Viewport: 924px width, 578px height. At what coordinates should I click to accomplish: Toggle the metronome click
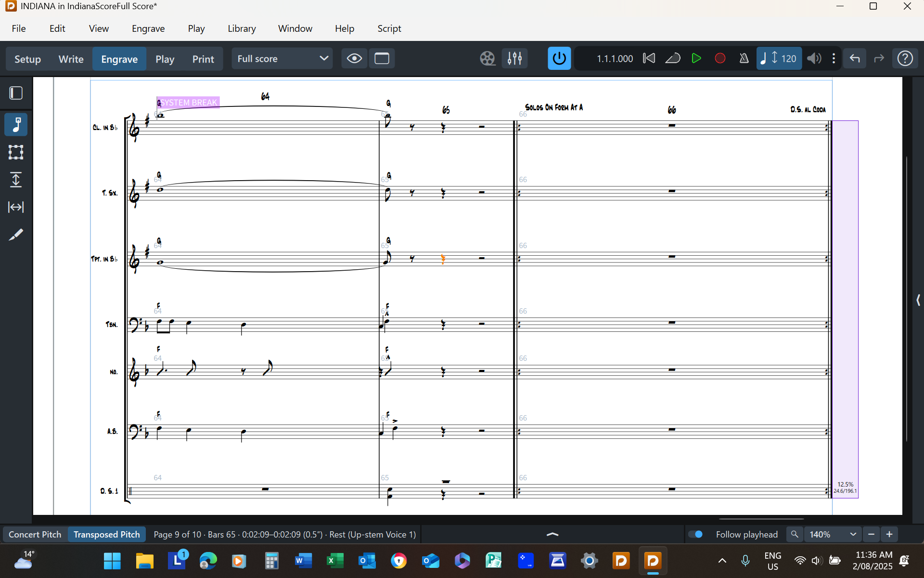click(744, 58)
